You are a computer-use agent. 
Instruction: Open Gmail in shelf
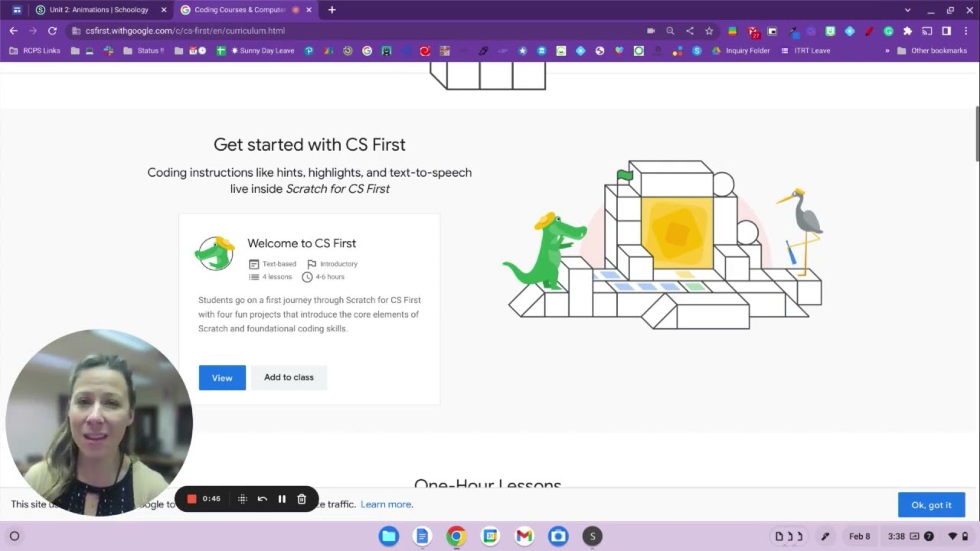click(x=524, y=536)
